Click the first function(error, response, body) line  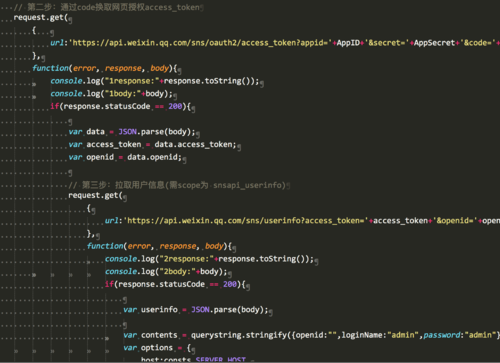pyautogui.click(x=105, y=68)
